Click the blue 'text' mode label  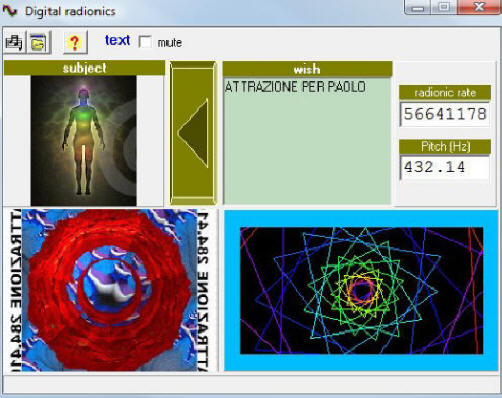point(117,40)
